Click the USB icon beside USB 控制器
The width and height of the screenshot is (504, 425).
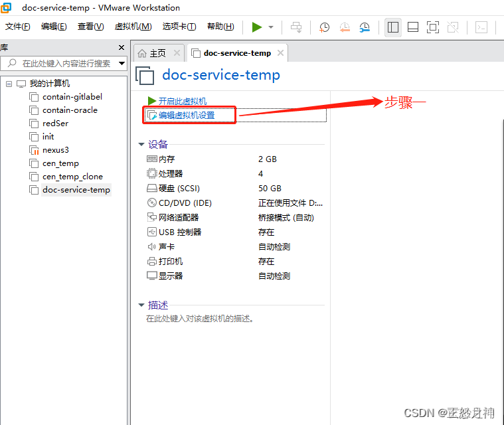pyautogui.click(x=151, y=232)
